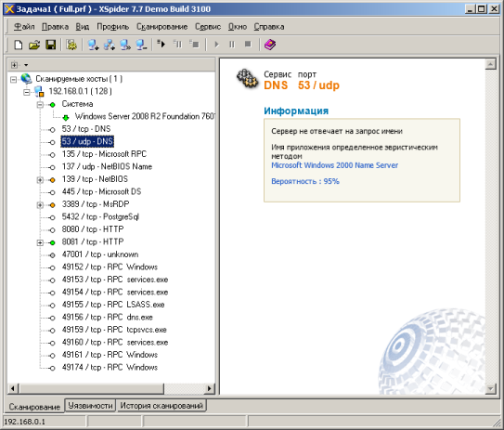The height and width of the screenshot is (430, 504).
Task: Click the Remove host toolbar icon
Action: 141,45
